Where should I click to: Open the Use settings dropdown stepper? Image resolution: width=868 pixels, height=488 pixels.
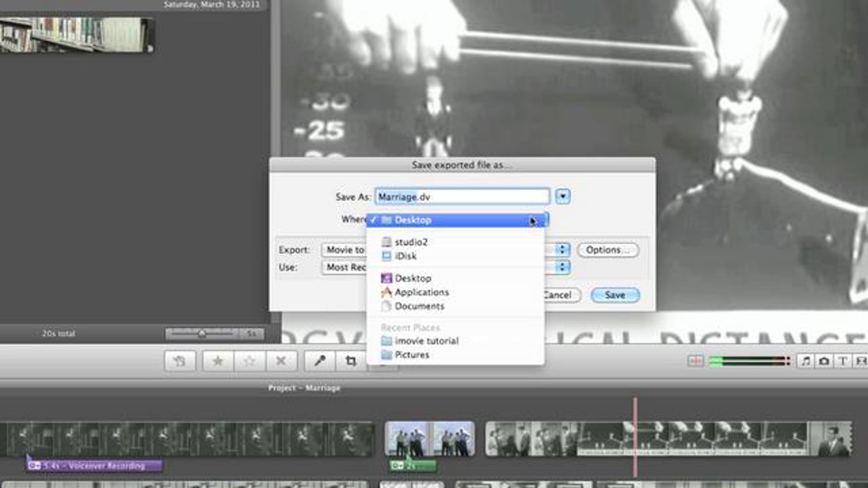pyautogui.click(x=562, y=267)
